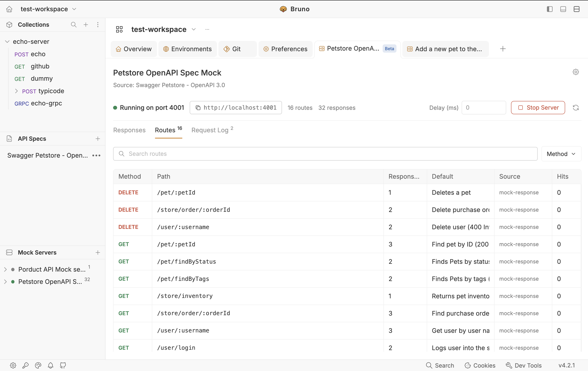Open Dev Tools from status bar
588x371 pixels.
pyautogui.click(x=524, y=365)
